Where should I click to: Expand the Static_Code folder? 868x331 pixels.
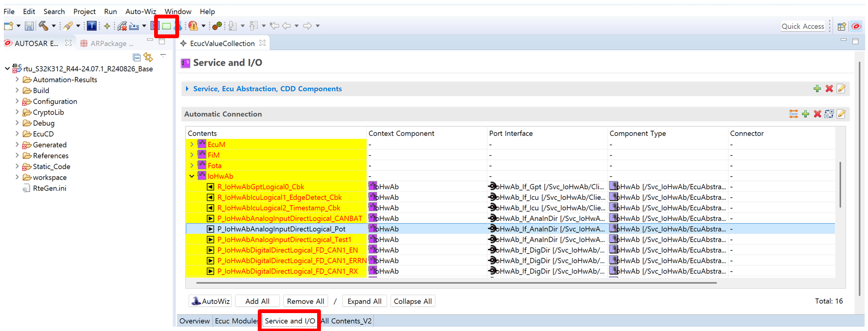point(17,166)
